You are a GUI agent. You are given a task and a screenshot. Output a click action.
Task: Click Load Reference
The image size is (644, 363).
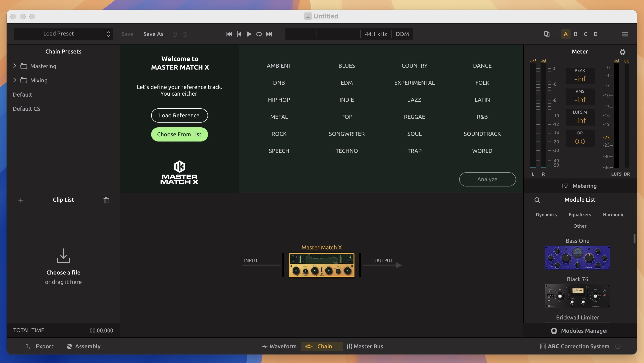click(x=179, y=115)
